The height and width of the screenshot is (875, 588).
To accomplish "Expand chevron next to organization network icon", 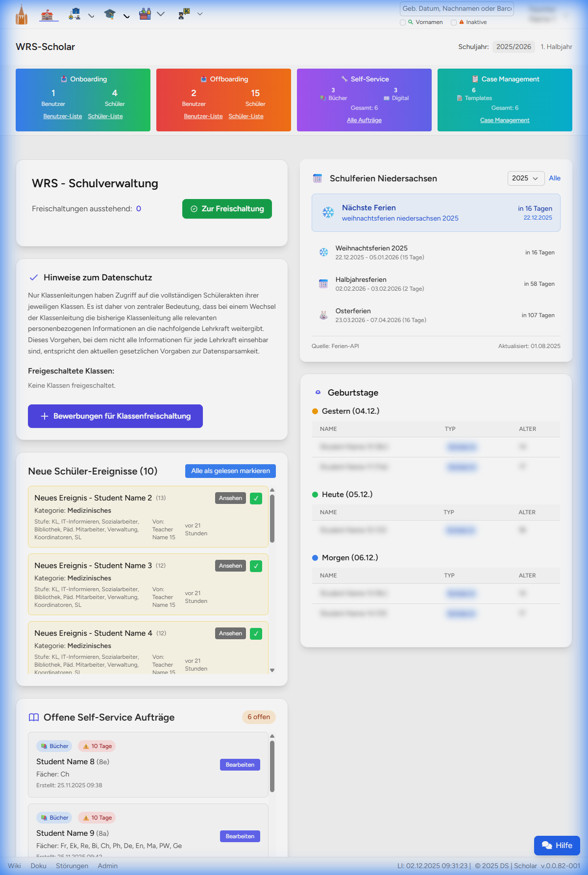I will point(91,16).
